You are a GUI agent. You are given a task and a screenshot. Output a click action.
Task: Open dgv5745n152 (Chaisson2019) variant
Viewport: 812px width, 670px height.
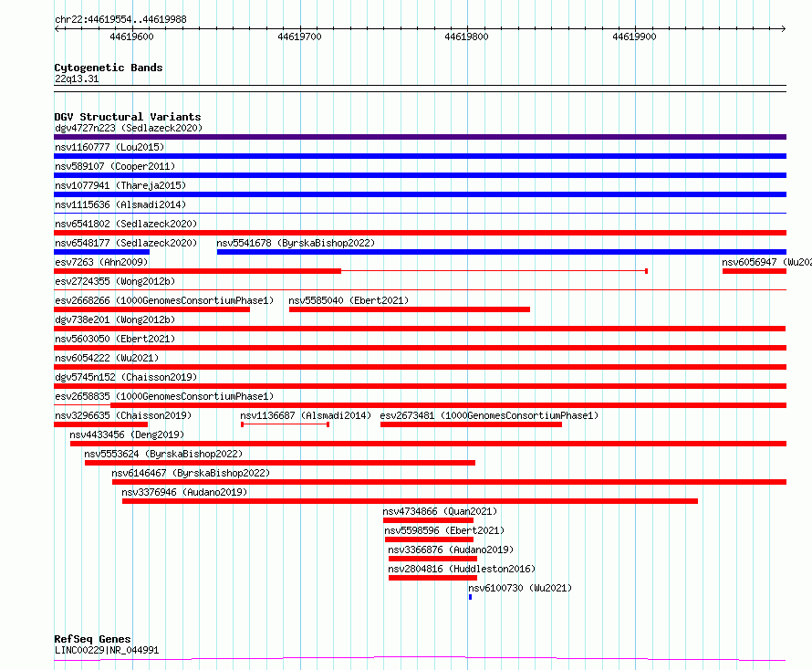[126, 377]
